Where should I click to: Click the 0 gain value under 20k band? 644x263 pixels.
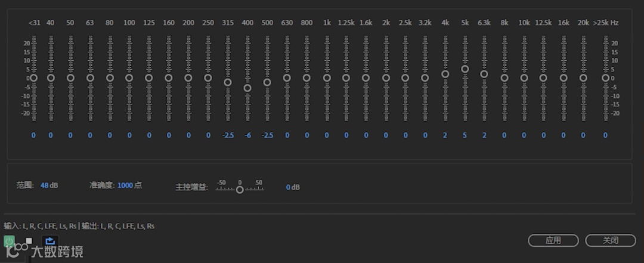pyautogui.click(x=583, y=135)
